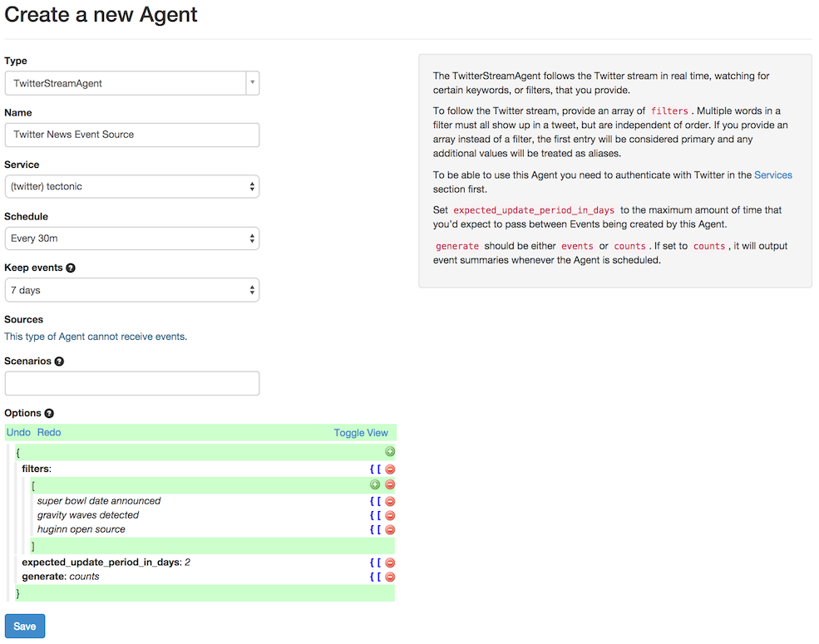Image resolution: width=819 pixels, height=644 pixels.
Task: Add an item to the filters array with green plus
Action: [x=375, y=484]
